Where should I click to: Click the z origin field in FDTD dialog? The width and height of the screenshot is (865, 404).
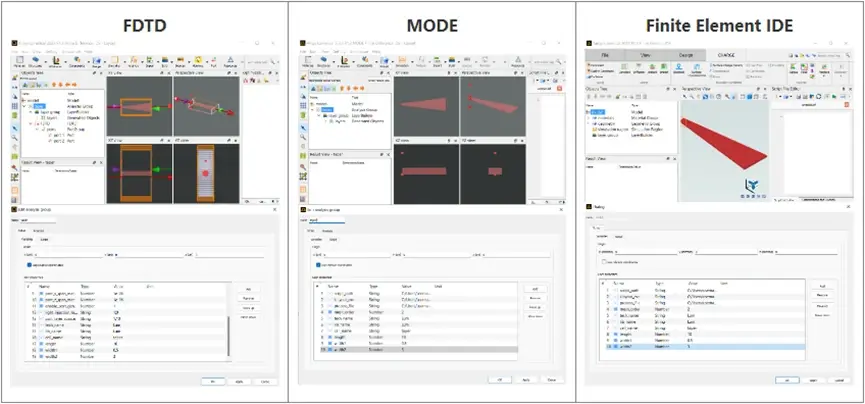(229, 254)
